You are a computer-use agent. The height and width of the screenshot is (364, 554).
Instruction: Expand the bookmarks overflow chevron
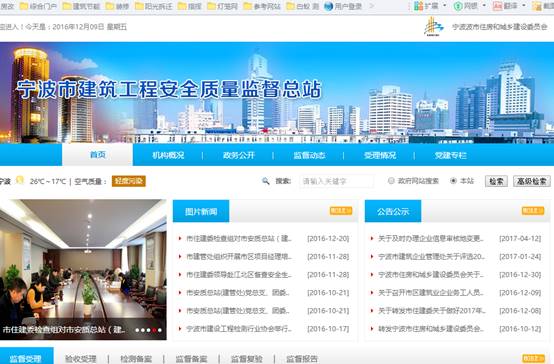pos(371,6)
